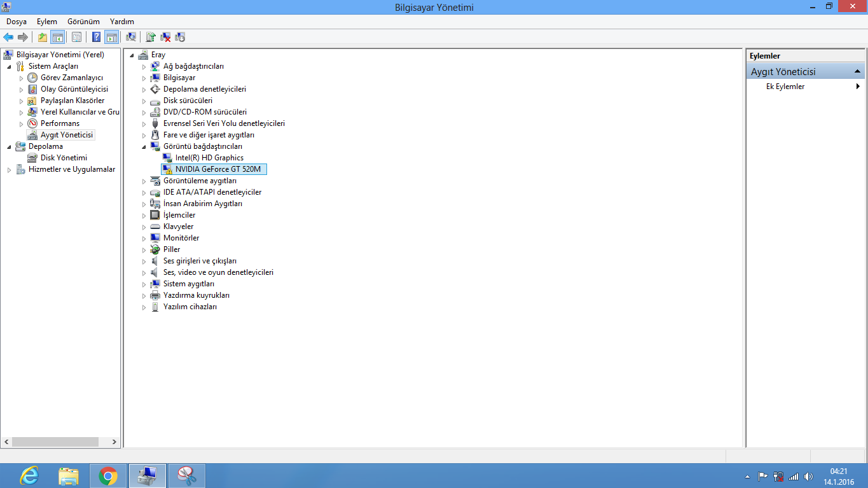Click the Up one level folder icon
This screenshot has height=488, width=868.
pos(43,37)
